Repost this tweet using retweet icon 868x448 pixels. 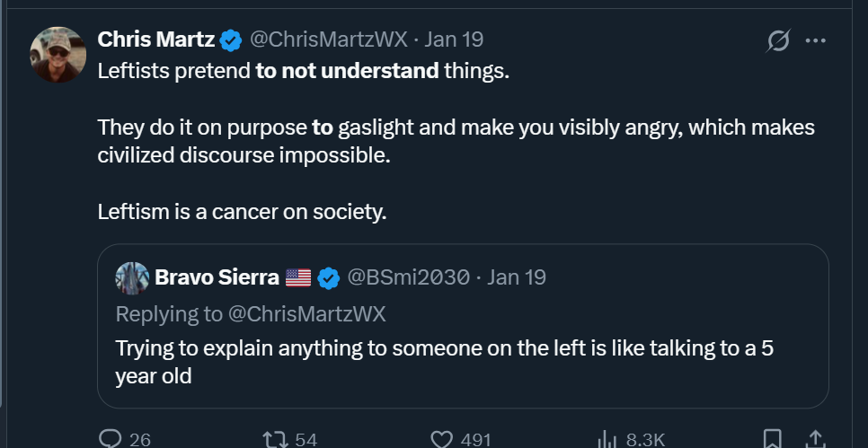(x=272, y=438)
